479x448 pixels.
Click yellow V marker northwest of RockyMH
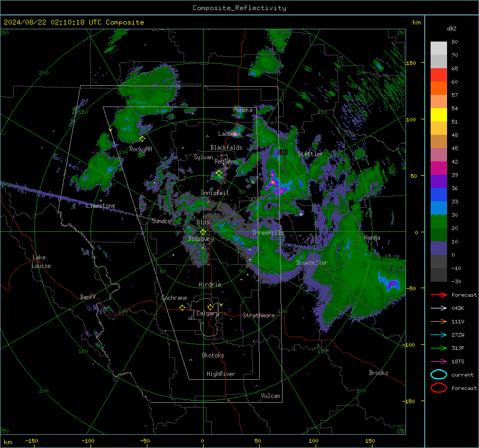(110, 131)
